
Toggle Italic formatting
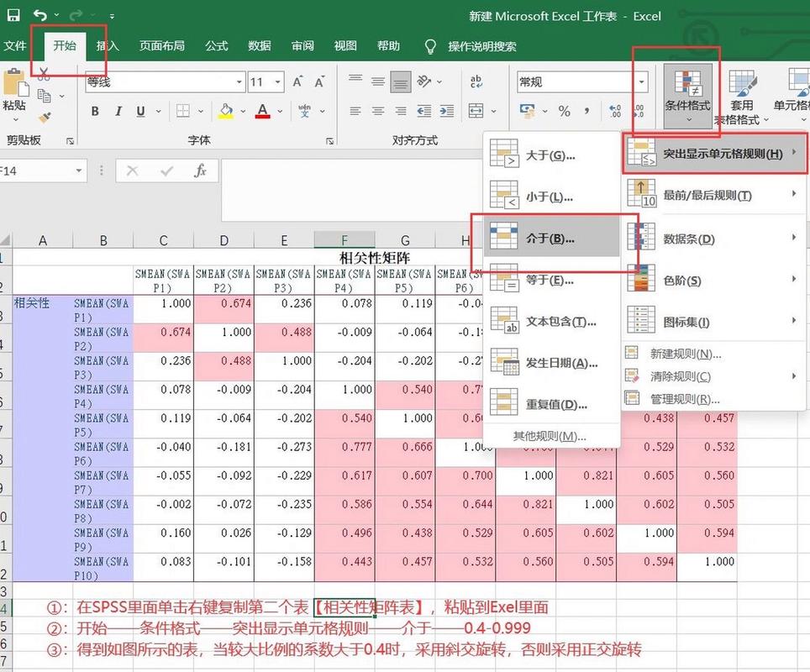pyautogui.click(x=118, y=111)
